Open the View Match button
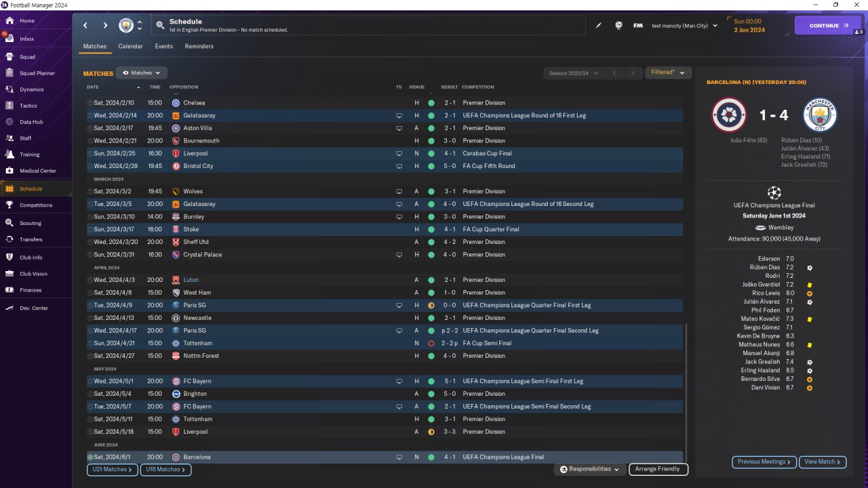Screen dimensions: 868x488 (823, 462)
